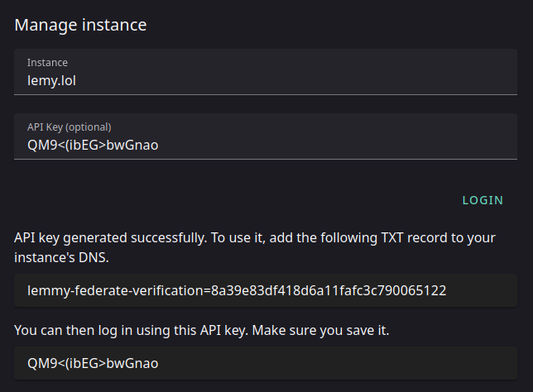Select the lemmy-federate-verification TXT record box
Image resolution: width=533 pixels, height=392 pixels.
click(266, 290)
